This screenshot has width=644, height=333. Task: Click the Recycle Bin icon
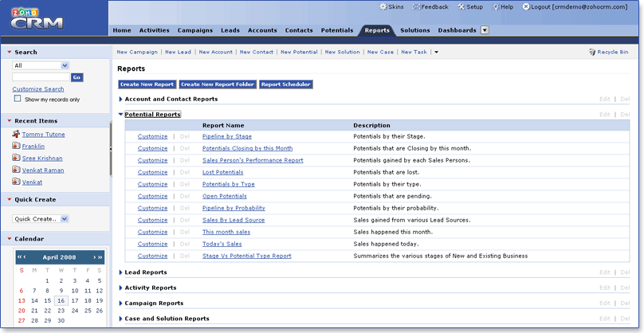pyautogui.click(x=592, y=52)
